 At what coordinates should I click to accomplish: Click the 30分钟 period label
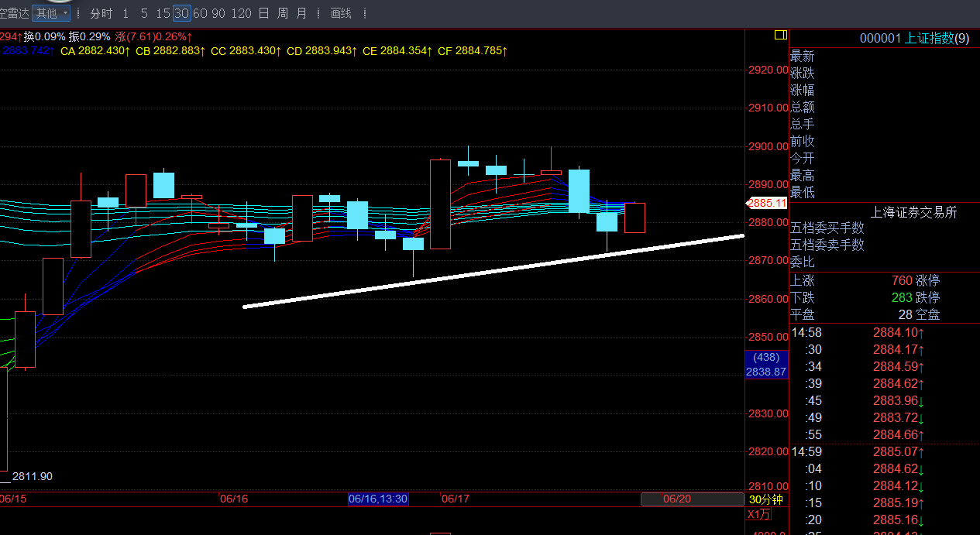[x=765, y=499]
